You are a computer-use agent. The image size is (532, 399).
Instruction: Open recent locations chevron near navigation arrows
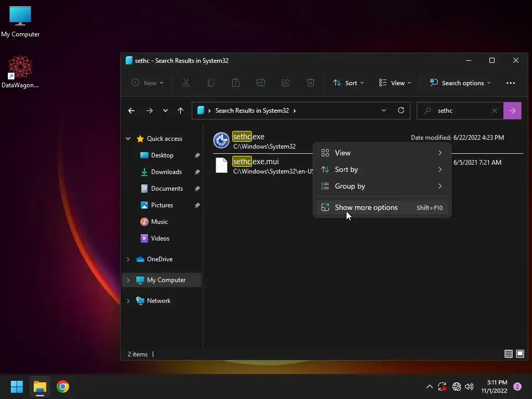165,111
